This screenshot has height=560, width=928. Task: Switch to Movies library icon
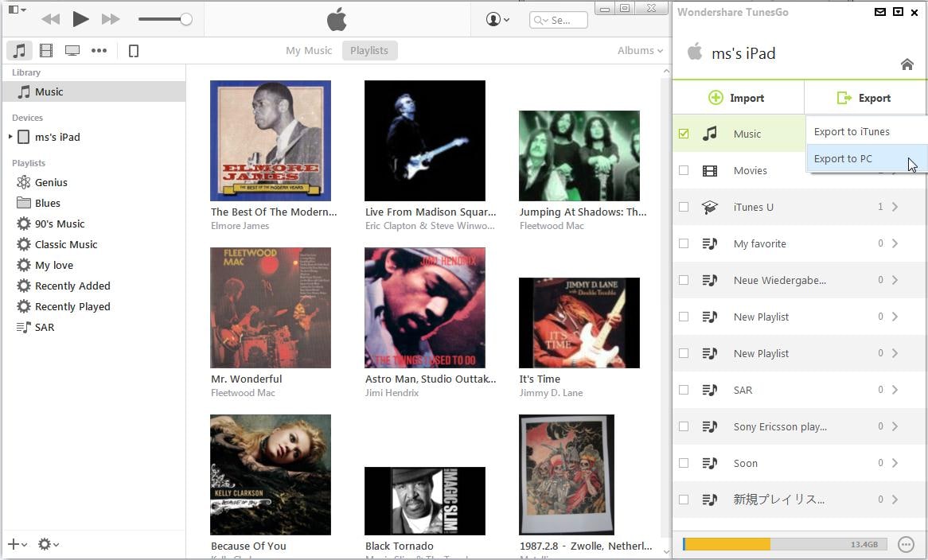pyautogui.click(x=46, y=51)
